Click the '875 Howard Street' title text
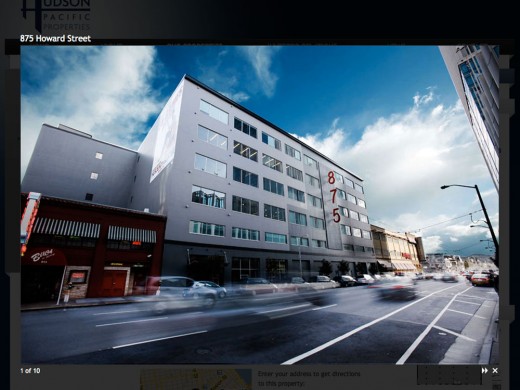This screenshot has height=390, width=520. click(x=55, y=38)
